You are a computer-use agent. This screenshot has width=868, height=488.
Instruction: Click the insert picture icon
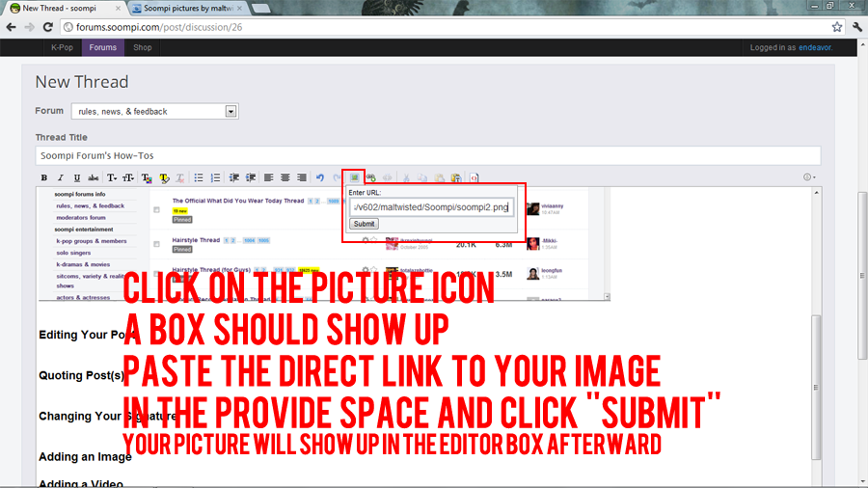point(354,177)
